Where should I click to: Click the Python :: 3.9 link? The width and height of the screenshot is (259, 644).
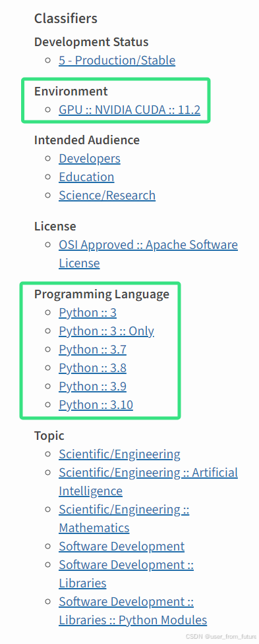point(92,387)
